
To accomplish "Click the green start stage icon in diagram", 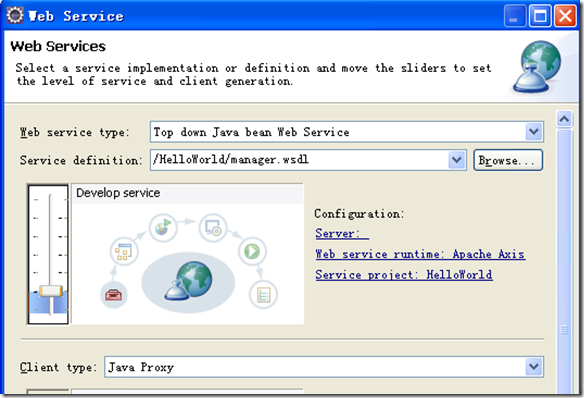I will click(252, 251).
